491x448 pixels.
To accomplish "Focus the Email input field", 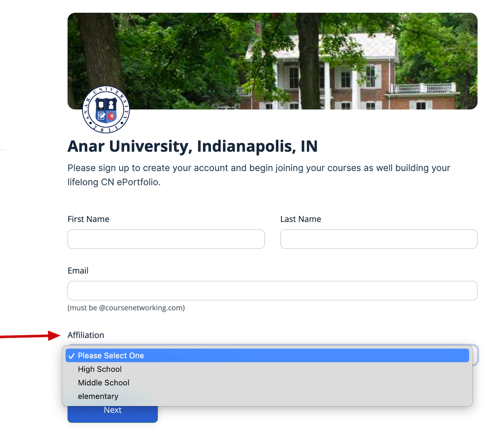I will (273, 291).
